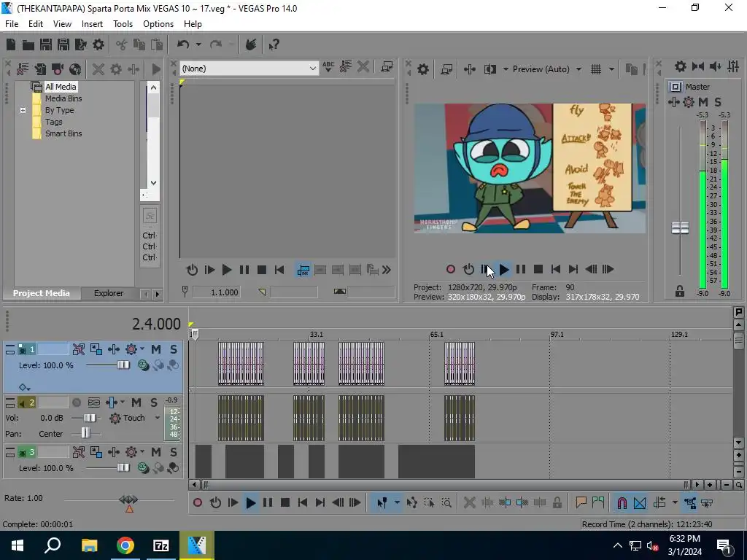Pause playback in the video preview window
The width and height of the screenshot is (747, 560).
[x=521, y=270]
